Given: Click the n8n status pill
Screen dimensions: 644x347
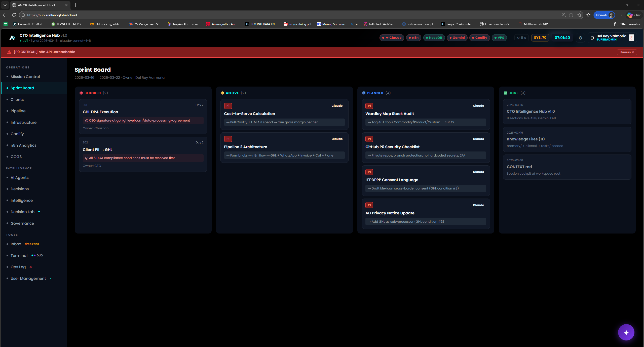Looking at the screenshot, I should pyautogui.click(x=413, y=38).
